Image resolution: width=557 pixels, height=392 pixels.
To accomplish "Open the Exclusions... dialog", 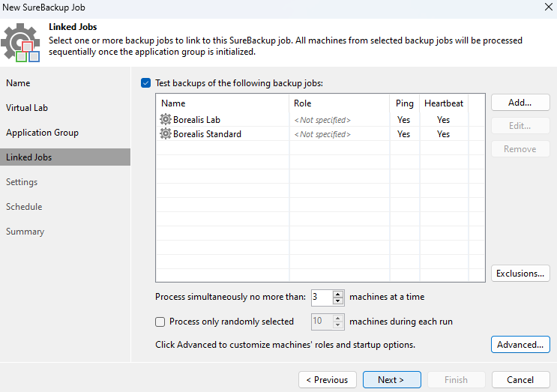I will coord(520,274).
